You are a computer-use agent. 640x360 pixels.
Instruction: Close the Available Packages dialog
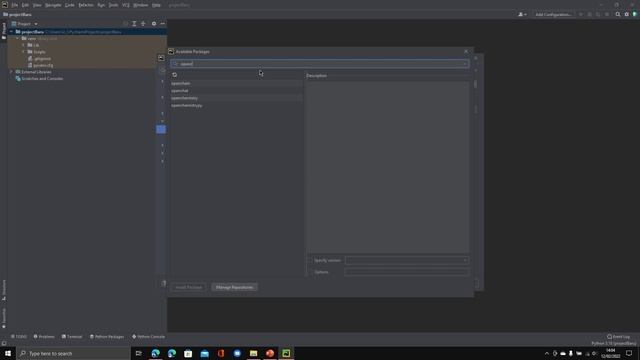coord(466,51)
